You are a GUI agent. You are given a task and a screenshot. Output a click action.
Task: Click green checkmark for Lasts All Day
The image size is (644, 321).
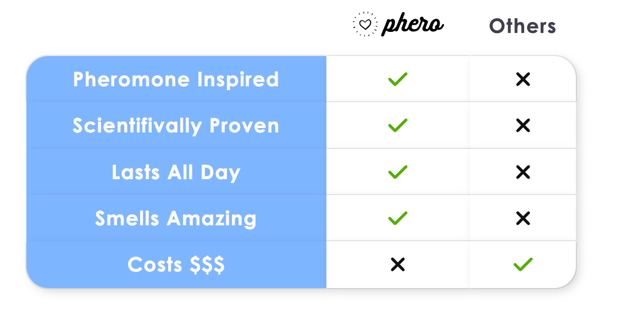tap(397, 172)
